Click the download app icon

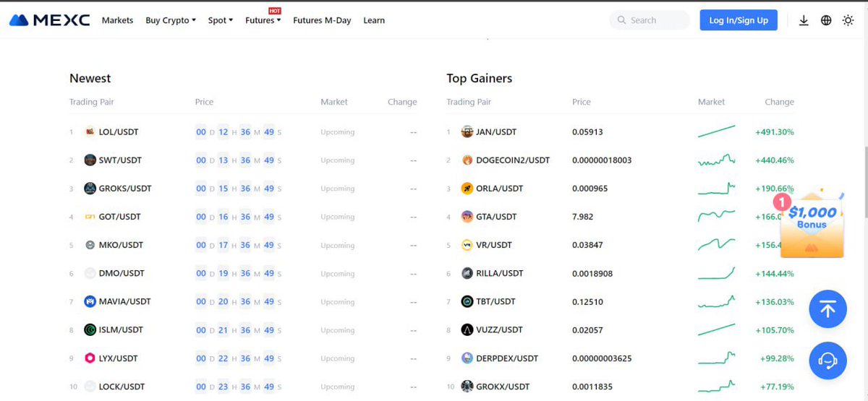(804, 20)
